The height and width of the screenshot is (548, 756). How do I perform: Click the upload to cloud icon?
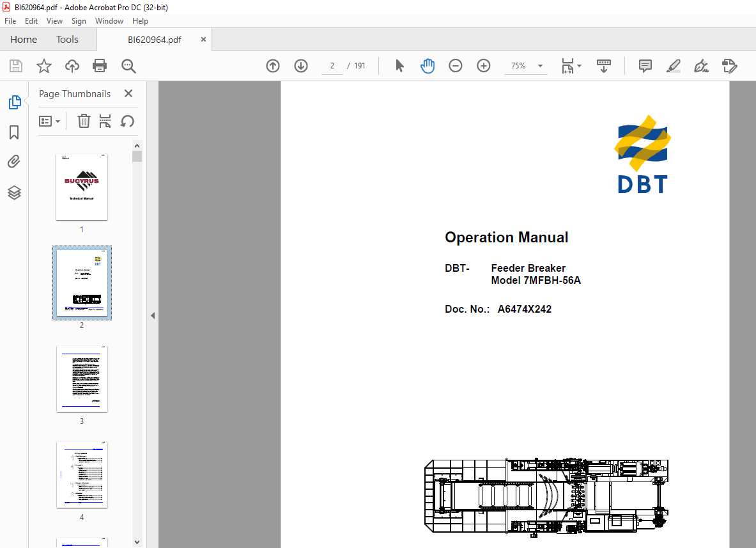[72, 66]
